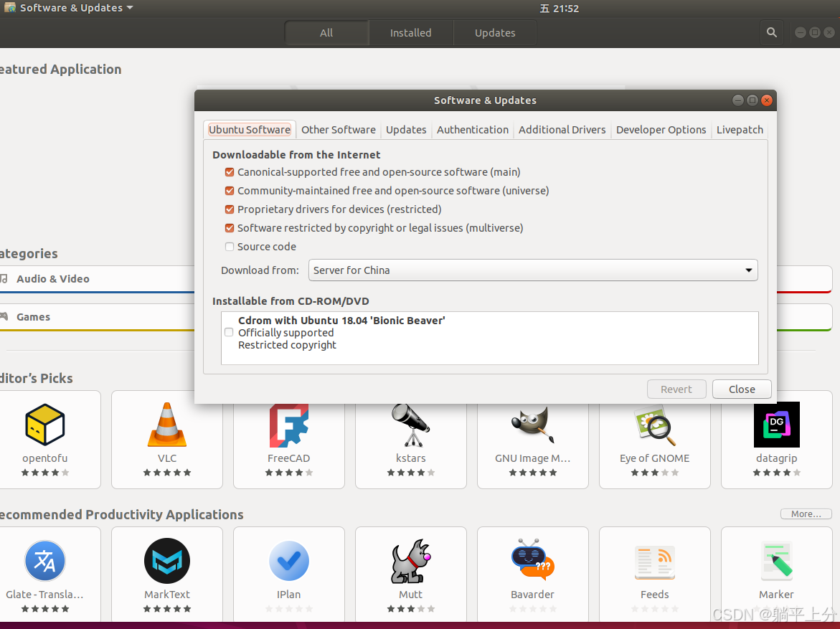Select the Marker highlighter icon

(x=777, y=560)
